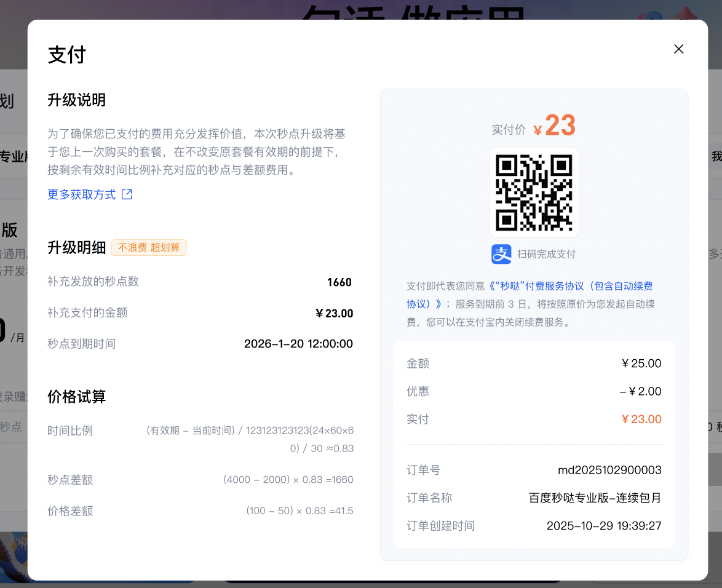
Task: Click the 价格试算 heading
Action: coord(77,397)
